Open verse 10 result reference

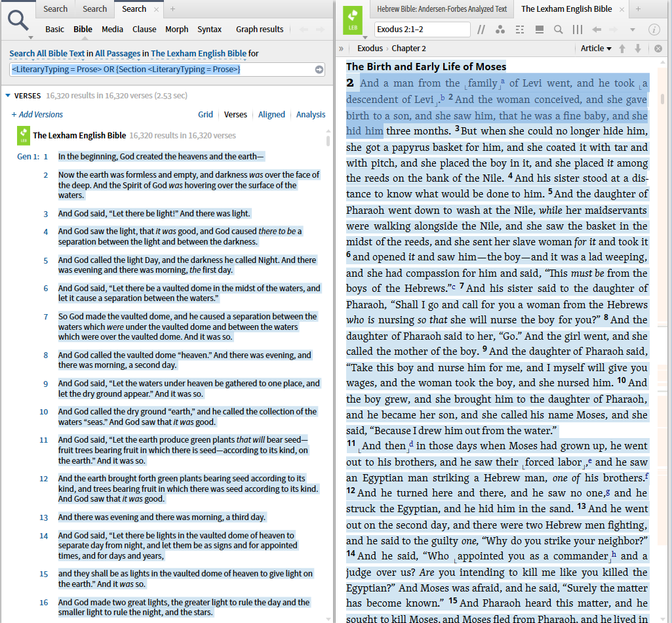click(44, 412)
